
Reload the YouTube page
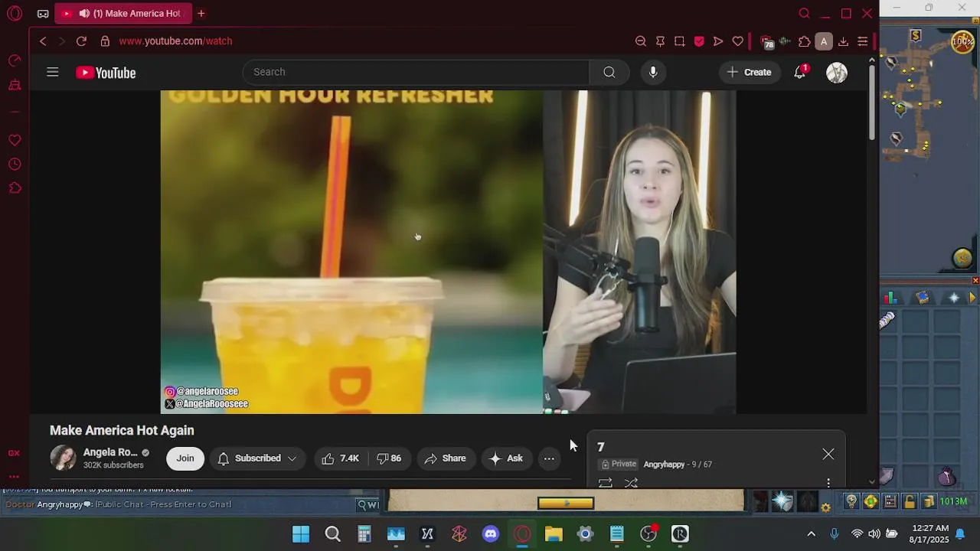pyautogui.click(x=81, y=41)
